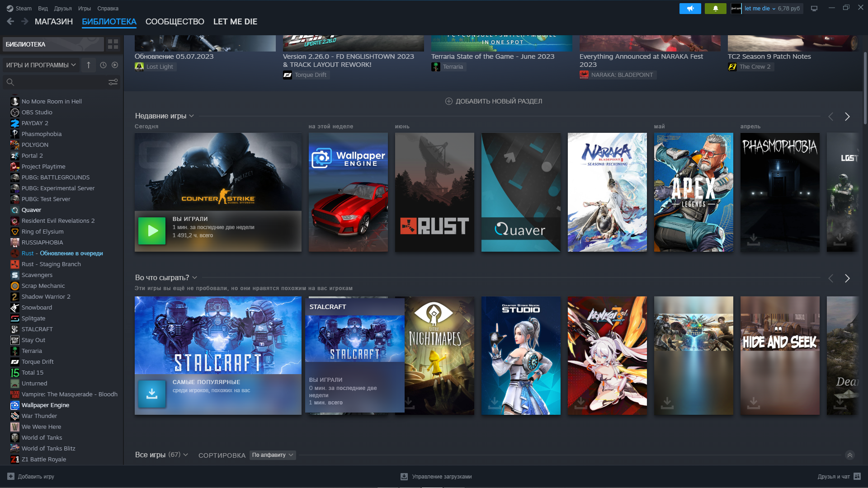Switch library to grid view icon

(x=113, y=44)
